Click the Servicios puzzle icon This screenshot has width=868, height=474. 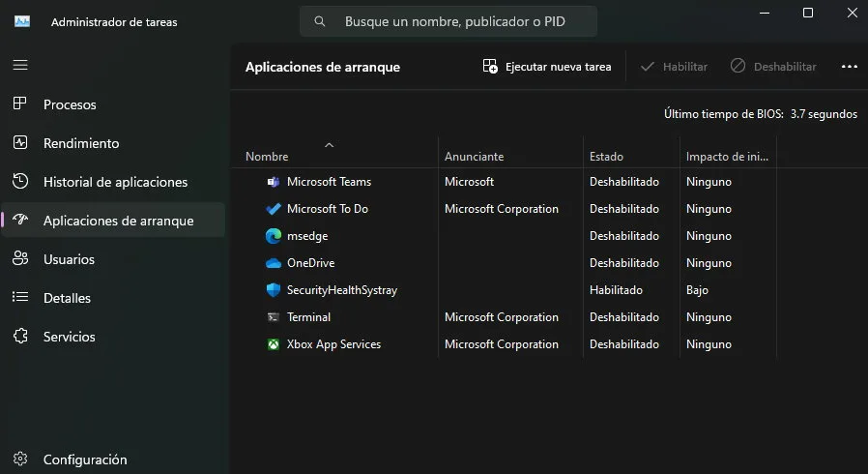[20, 336]
